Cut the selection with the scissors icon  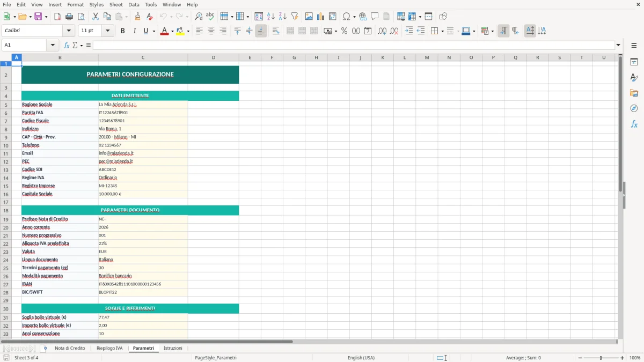96,17
